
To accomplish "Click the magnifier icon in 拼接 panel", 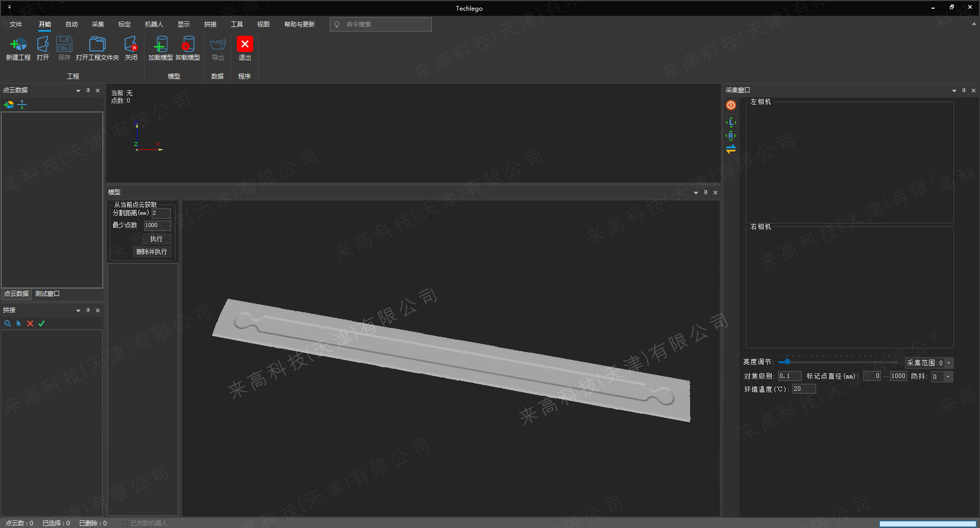I will coord(7,323).
